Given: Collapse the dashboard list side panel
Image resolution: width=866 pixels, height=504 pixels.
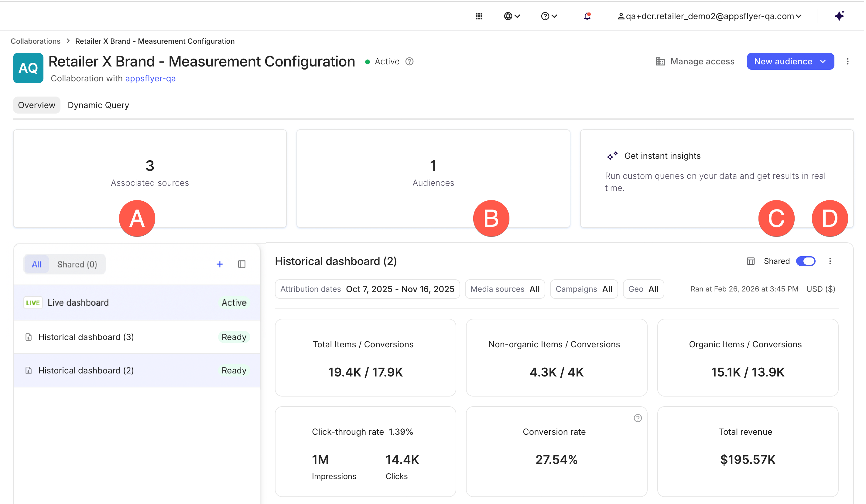Looking at the screenshot, I should [x=241, y=264].
